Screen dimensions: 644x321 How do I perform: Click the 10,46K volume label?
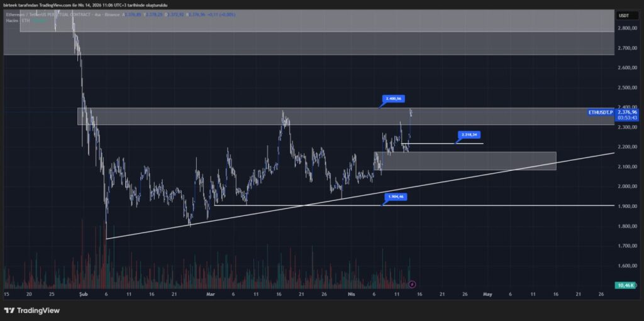tap(627, 285)
